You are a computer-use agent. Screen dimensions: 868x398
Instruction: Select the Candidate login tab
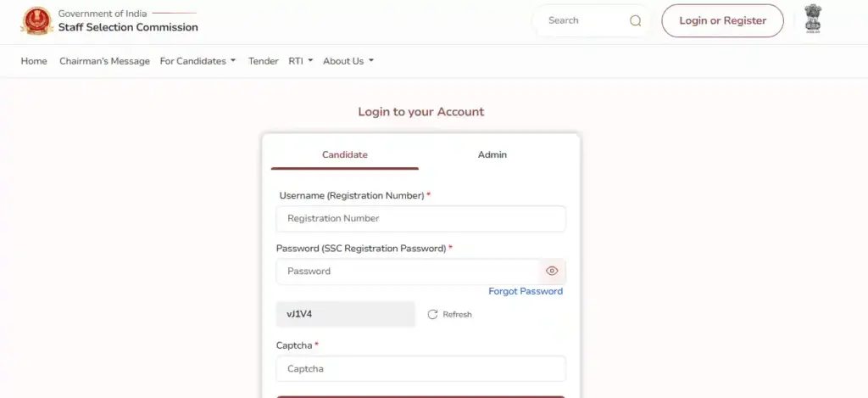[345, 154]
